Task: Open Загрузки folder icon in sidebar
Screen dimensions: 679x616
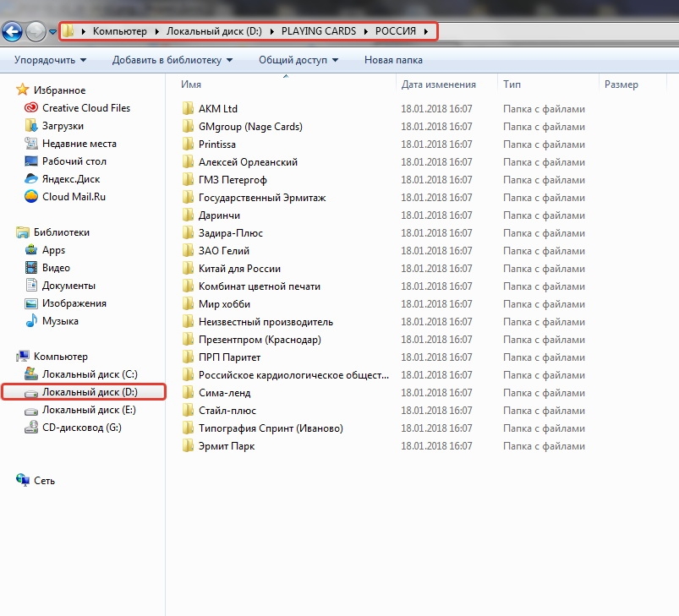Action: point(31,125)
